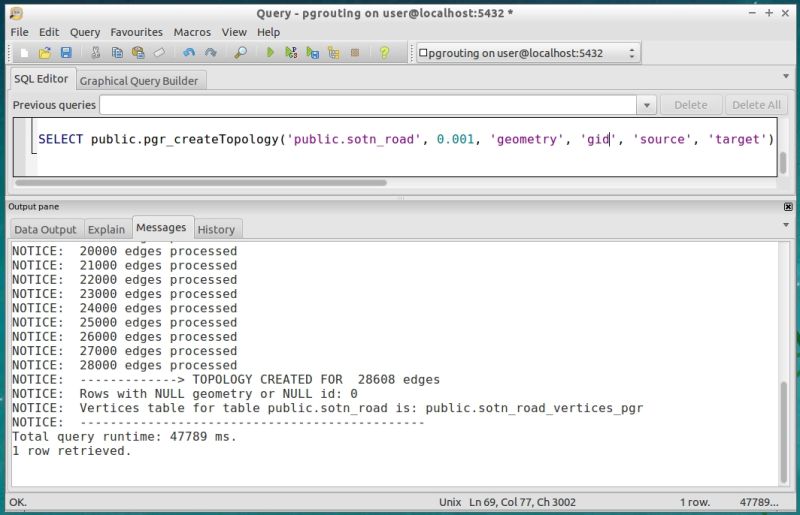The width and height of the screenshot is (800, 515).
Task: Open help question mark icon
Action: (385, 53)
